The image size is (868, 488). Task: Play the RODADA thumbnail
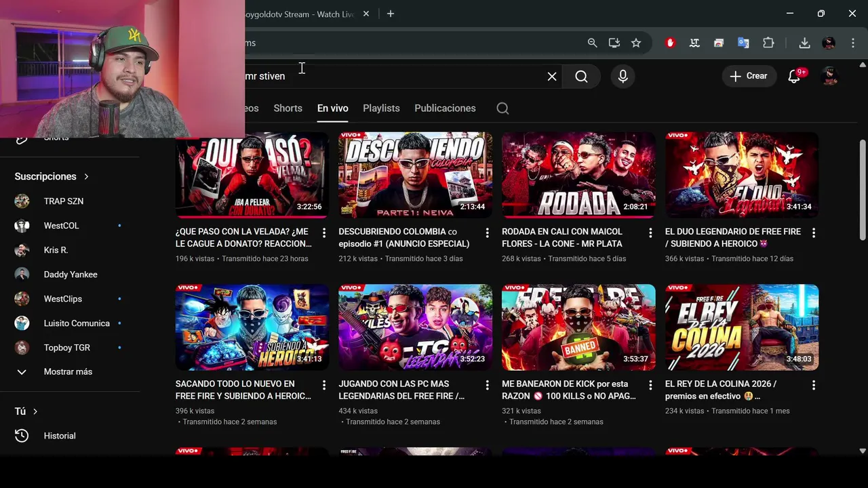click(578, 175)
